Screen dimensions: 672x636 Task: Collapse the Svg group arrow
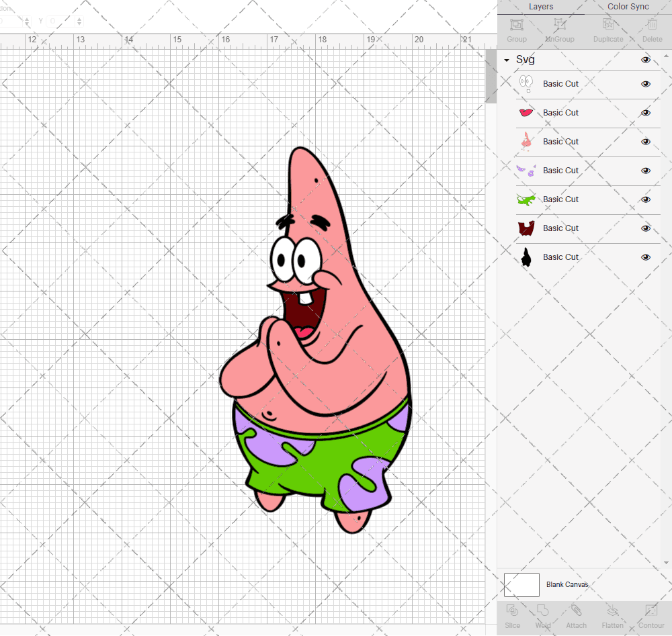pos(507,60)
